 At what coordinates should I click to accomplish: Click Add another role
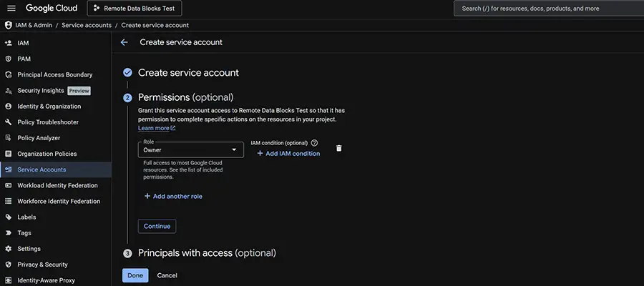(x=173, y=196)
